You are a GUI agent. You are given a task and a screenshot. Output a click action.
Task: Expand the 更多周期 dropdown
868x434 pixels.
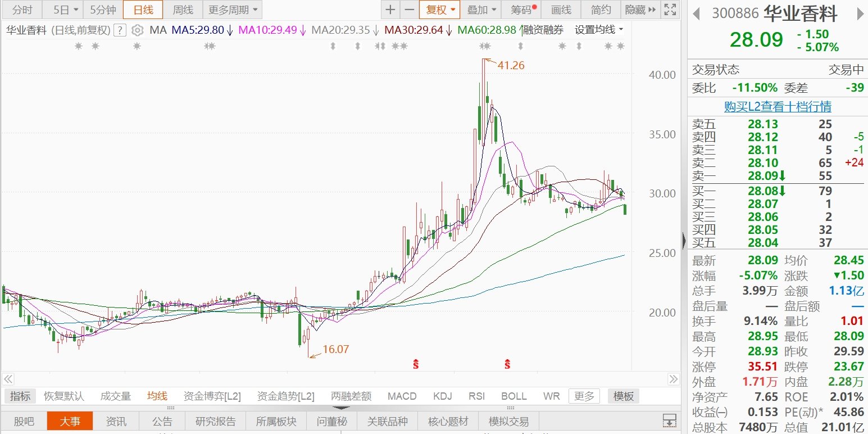coord(232,10)
